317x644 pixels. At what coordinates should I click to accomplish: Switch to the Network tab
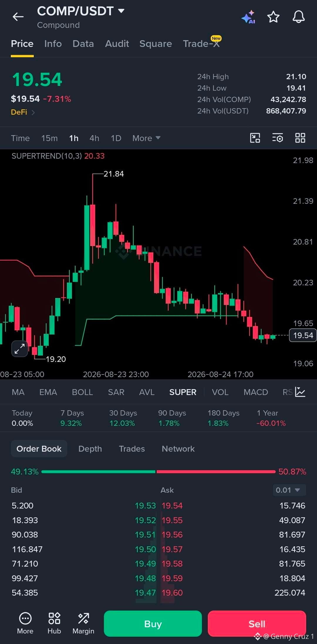[178, 449]
